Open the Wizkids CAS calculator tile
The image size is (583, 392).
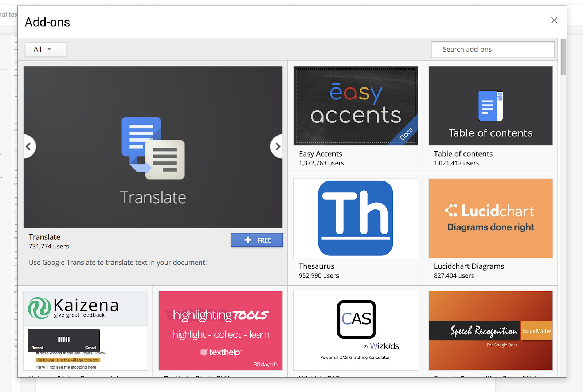click(x=356, y=330)
